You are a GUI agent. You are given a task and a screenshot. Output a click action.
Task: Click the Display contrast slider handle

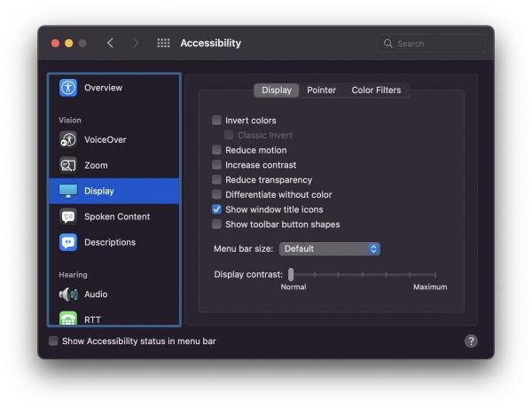point(291,275)
